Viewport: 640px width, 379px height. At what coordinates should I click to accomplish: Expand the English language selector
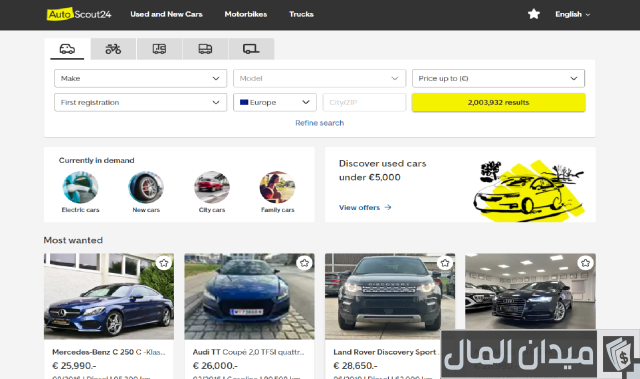pos(572,14)
